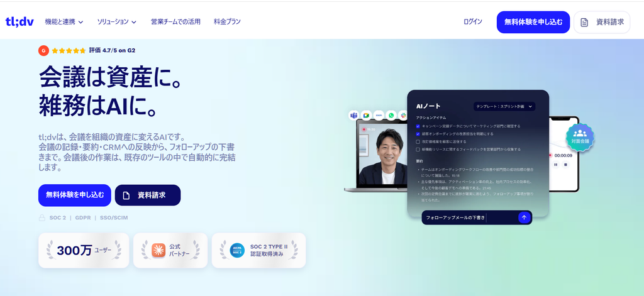Uncheck the 顧客オンボーディング action item
This screenshot has width=644, height=296.
pyautogui.click(x=418, y=134)
